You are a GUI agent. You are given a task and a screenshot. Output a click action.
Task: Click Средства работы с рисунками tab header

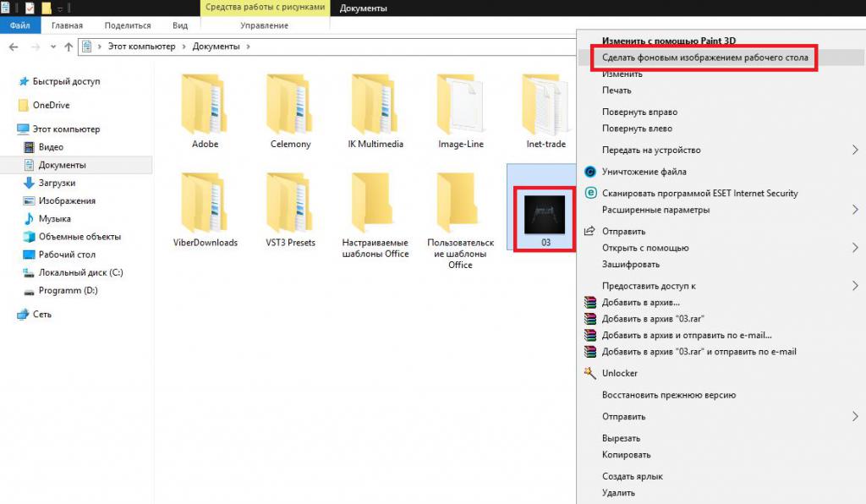(x=265, y=7)
